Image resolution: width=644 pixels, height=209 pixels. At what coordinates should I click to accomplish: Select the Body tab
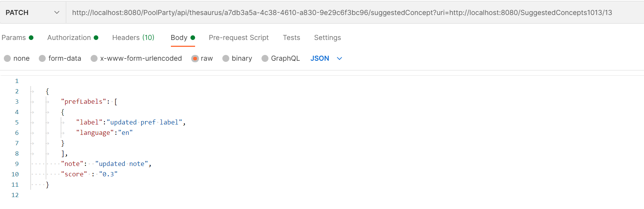point(179,38)
